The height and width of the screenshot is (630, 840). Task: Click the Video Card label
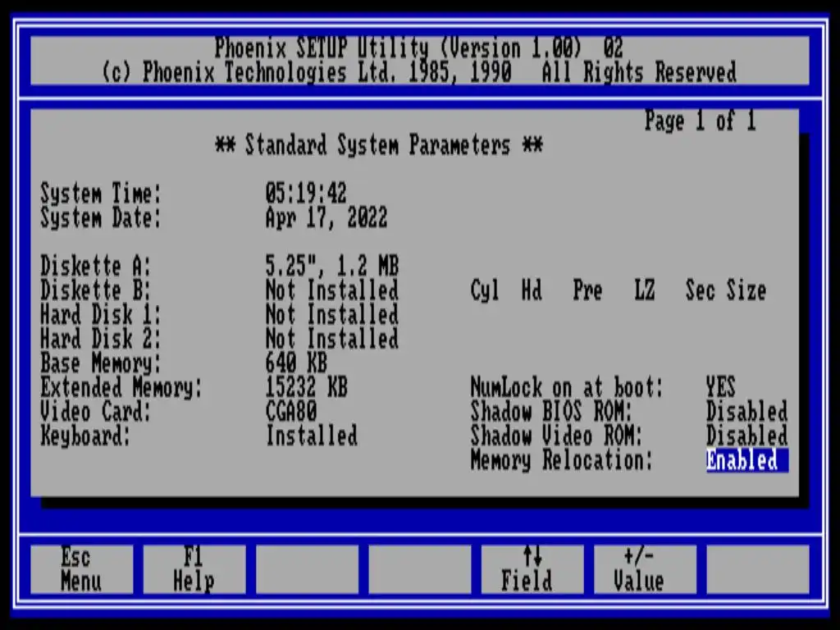click(96, 412)
